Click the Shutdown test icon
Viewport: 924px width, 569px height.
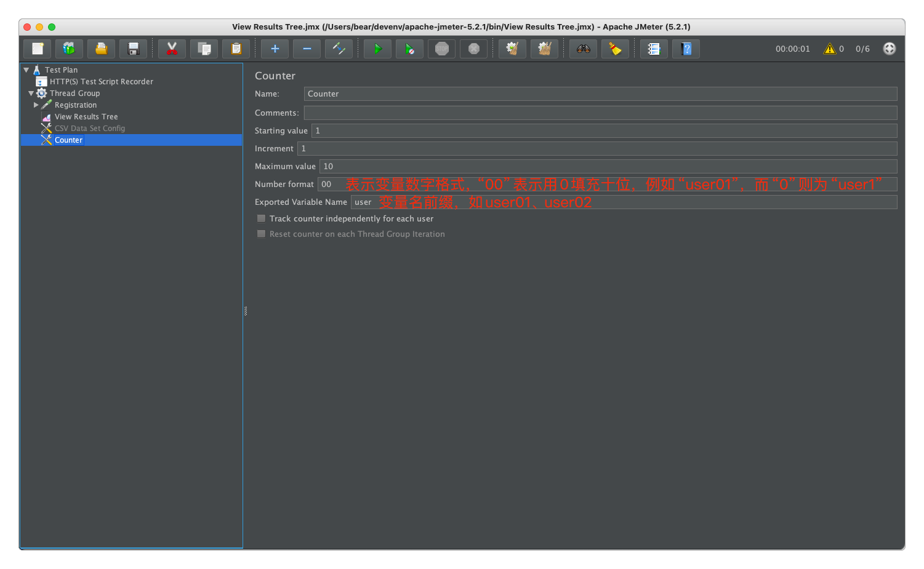(473, 49)
